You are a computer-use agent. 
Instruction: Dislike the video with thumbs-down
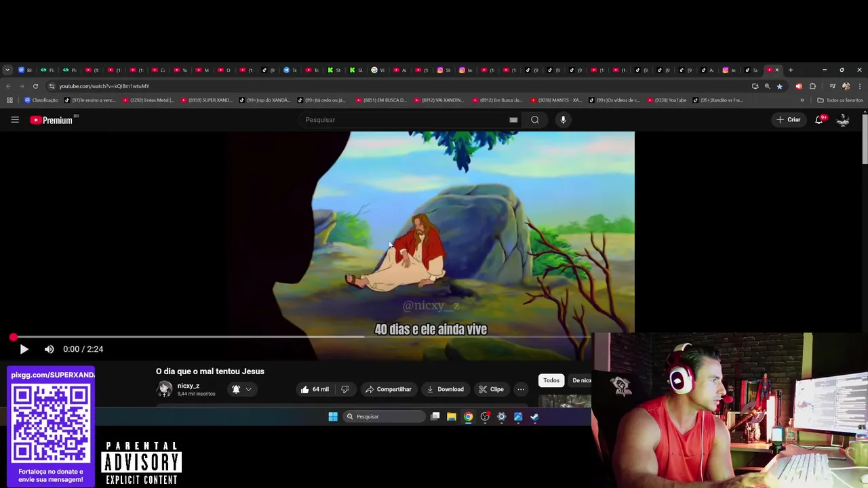coord(345,389)
